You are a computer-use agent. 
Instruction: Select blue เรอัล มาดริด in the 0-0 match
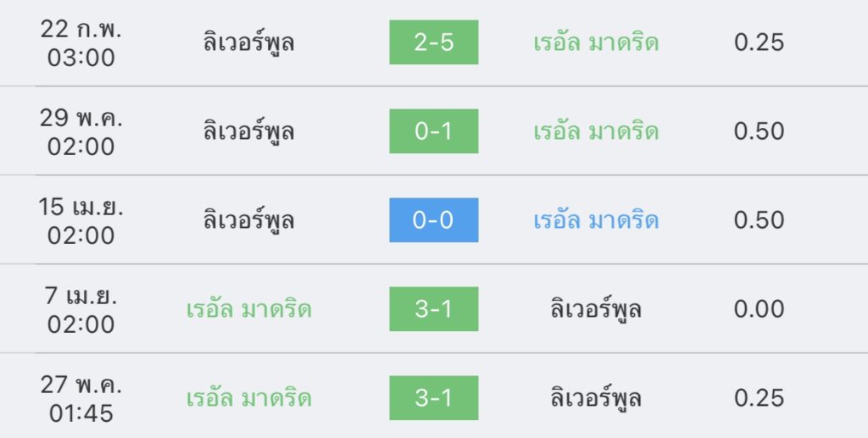coord(596,220)
